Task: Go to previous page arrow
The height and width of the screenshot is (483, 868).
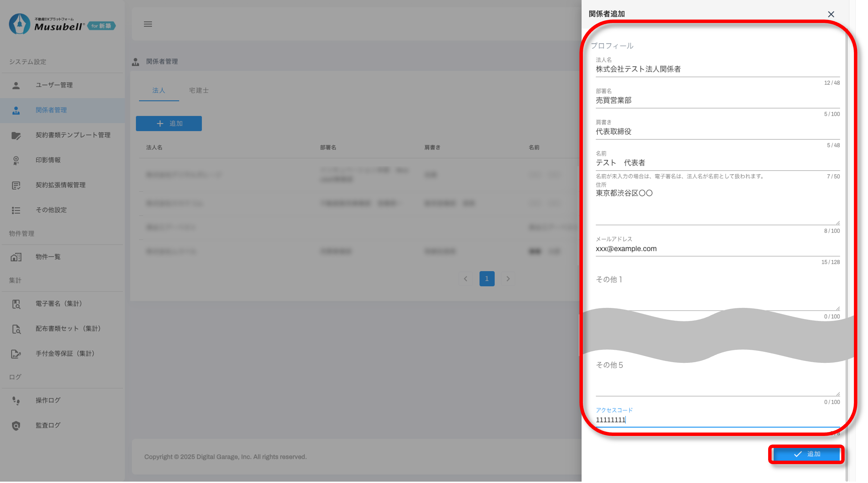Action: click(x=466, y=279)
